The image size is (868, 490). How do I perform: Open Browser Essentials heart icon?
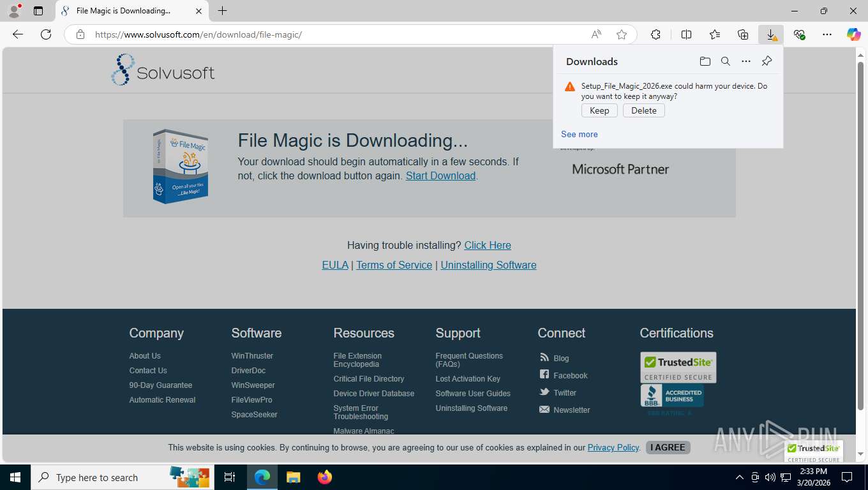pos(799,34)
